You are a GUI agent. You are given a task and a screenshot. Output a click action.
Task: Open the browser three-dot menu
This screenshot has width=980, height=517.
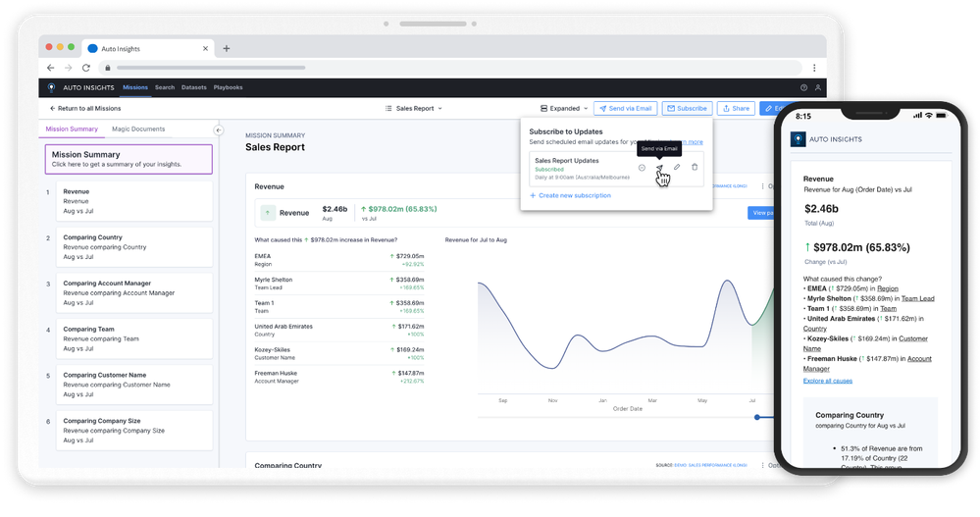(x=814, y=68)
